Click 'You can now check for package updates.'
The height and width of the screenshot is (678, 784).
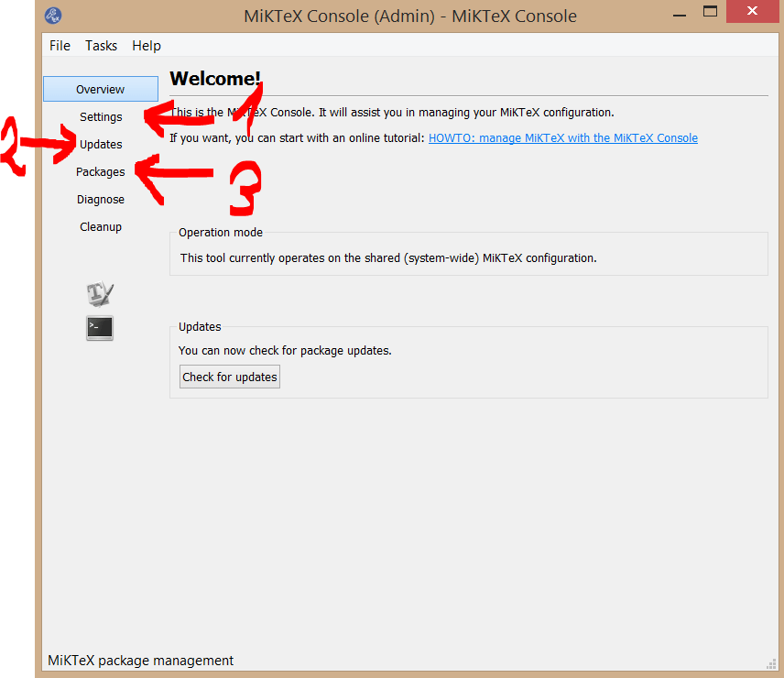(x=285, y=351)
